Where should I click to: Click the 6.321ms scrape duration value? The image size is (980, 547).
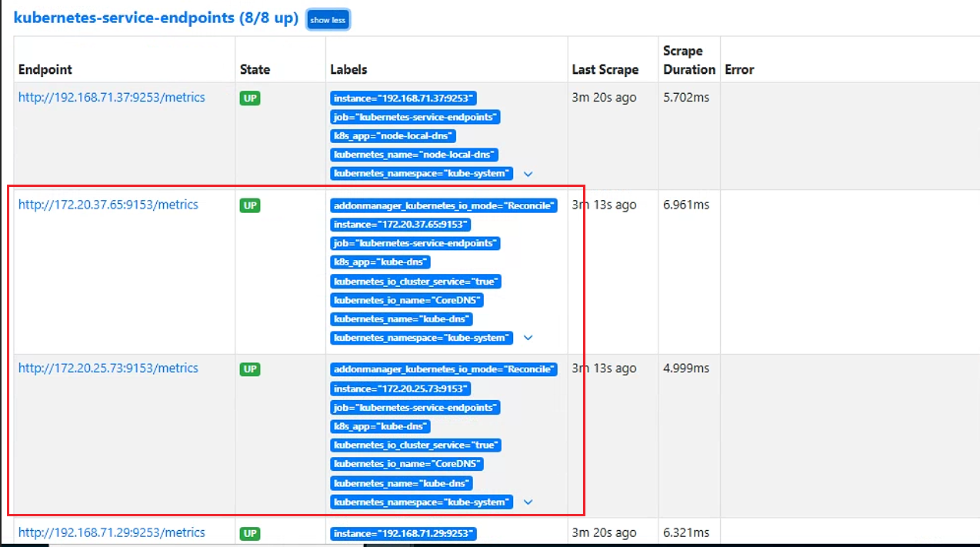point(686,532)
